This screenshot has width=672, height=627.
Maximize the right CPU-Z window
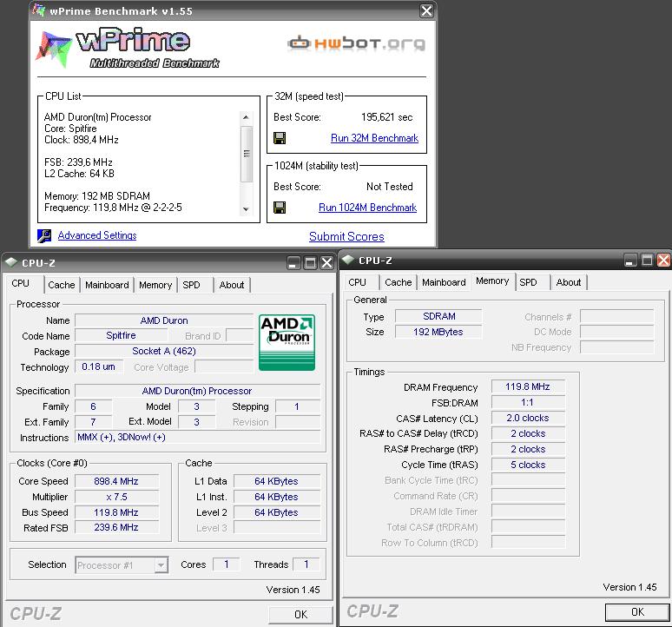pyautogui.click(x=647, y=261)
